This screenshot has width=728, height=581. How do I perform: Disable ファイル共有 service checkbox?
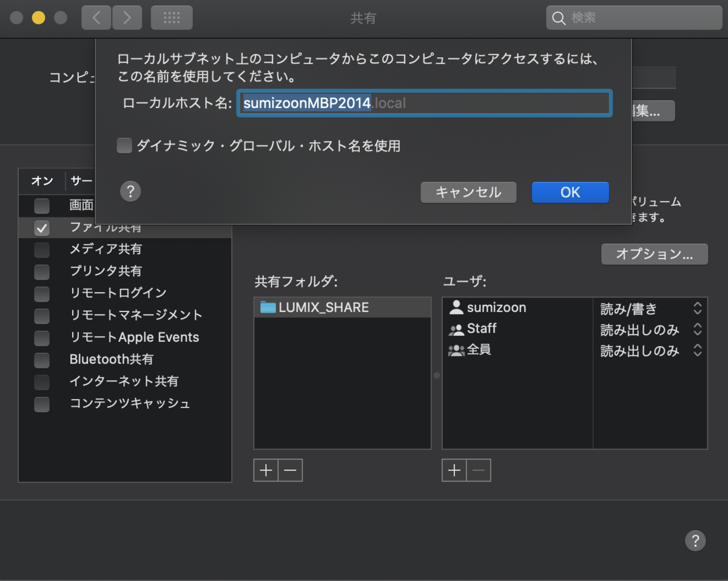point(41,228)
